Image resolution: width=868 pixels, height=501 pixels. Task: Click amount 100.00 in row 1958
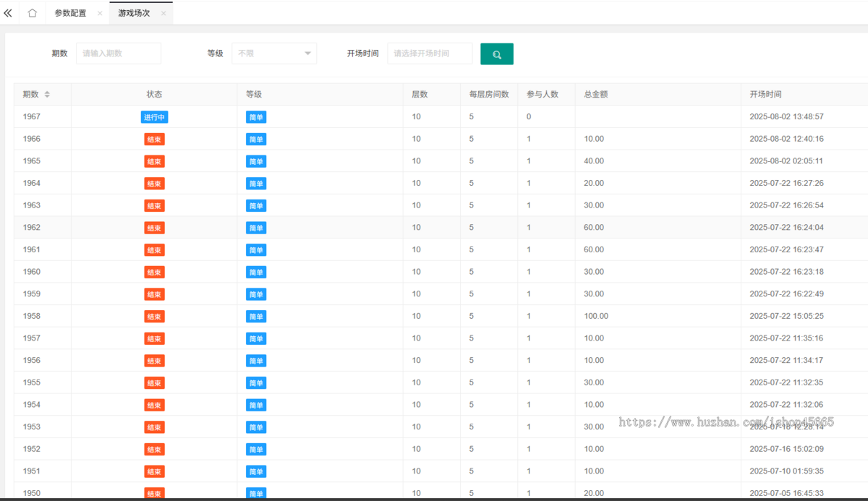coord(596,316)
